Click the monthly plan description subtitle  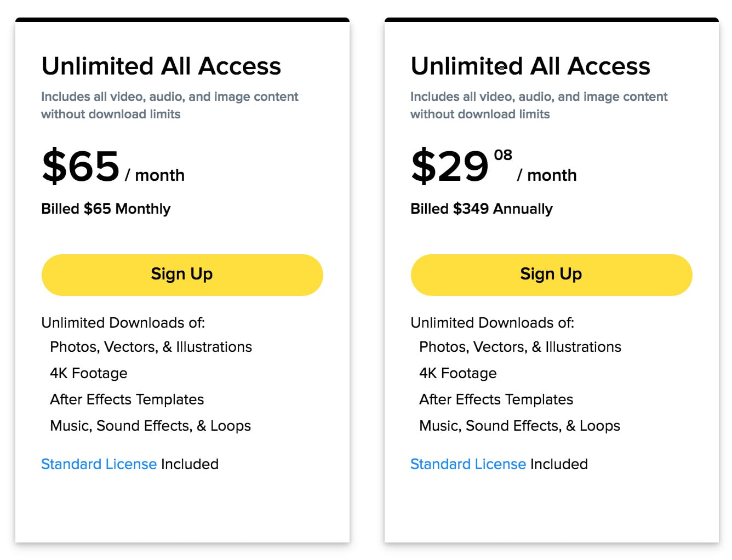click(x=170, y=105)
